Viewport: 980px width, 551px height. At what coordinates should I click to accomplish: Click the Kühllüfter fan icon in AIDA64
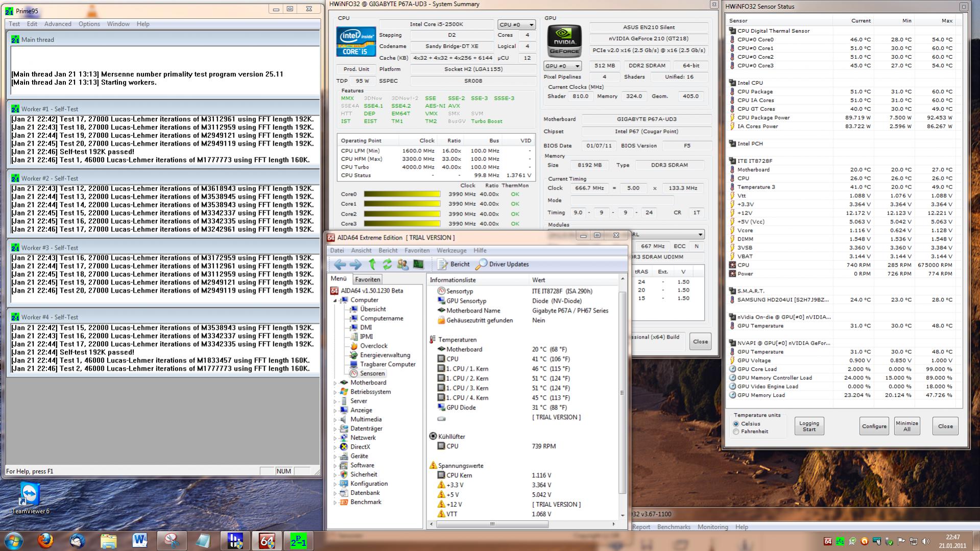pyautogui.click(x=433, y=436)
